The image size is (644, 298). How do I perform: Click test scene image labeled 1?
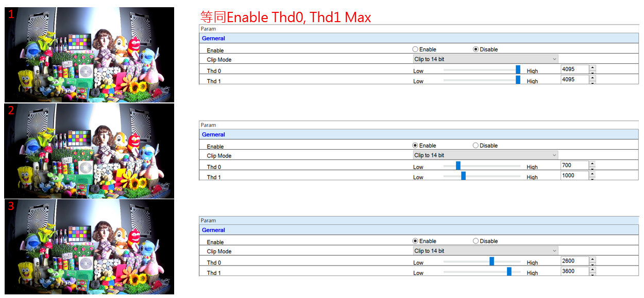tap(90, 55)
